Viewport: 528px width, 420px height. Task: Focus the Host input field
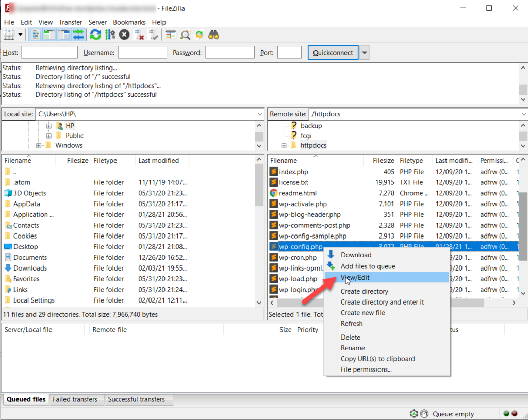point(49,53)
